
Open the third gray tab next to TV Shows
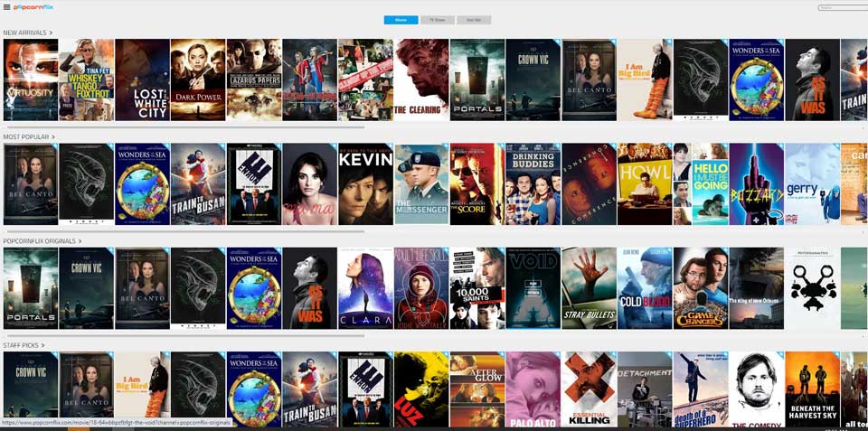pos(474,20)
